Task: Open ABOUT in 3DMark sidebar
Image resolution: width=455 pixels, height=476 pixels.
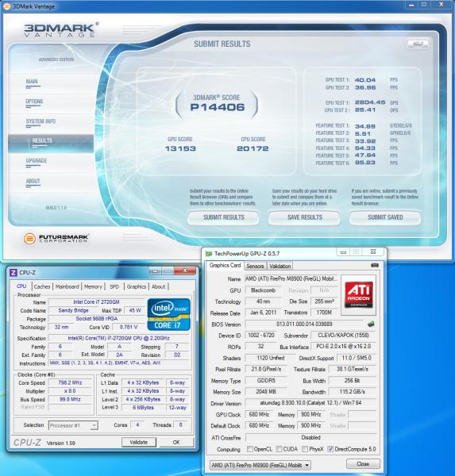Action: (33, 181)
